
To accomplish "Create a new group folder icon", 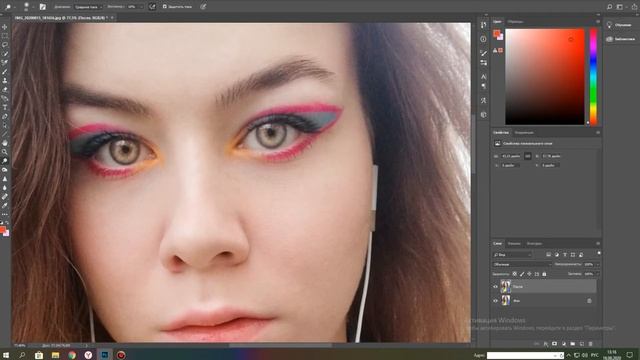I will coord(573,344).
